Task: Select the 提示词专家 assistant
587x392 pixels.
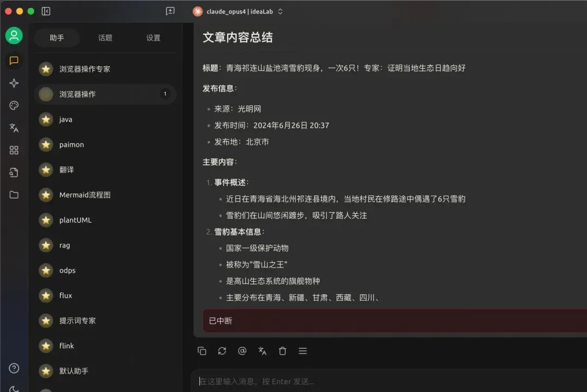Action: pyautogui.click(x=105, y=320)
